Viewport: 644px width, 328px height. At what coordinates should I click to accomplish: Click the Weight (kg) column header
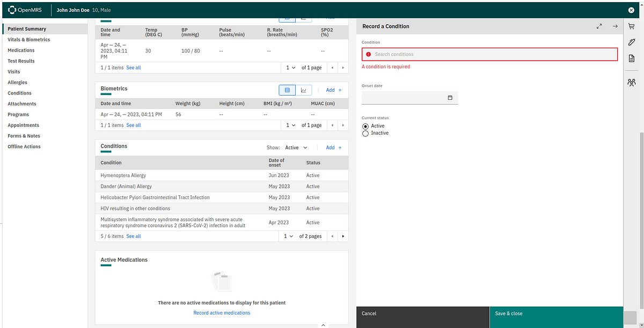click(x=188, y=104)
